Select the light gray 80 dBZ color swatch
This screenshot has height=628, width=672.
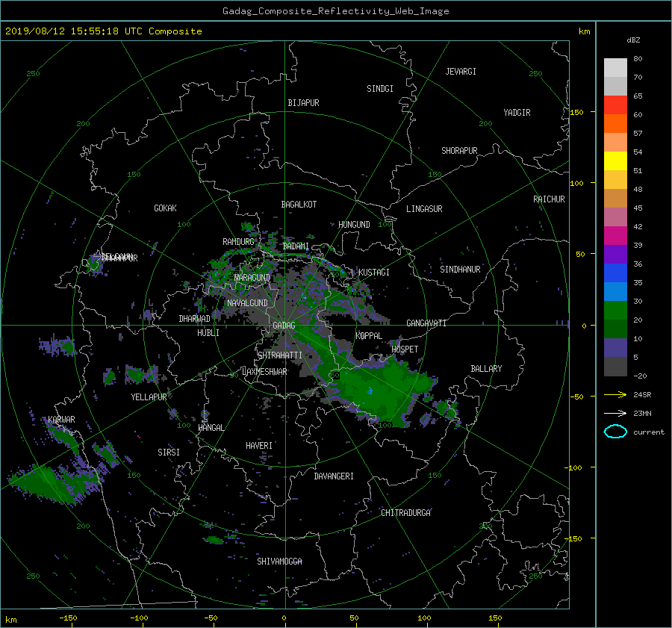[615, 67]
